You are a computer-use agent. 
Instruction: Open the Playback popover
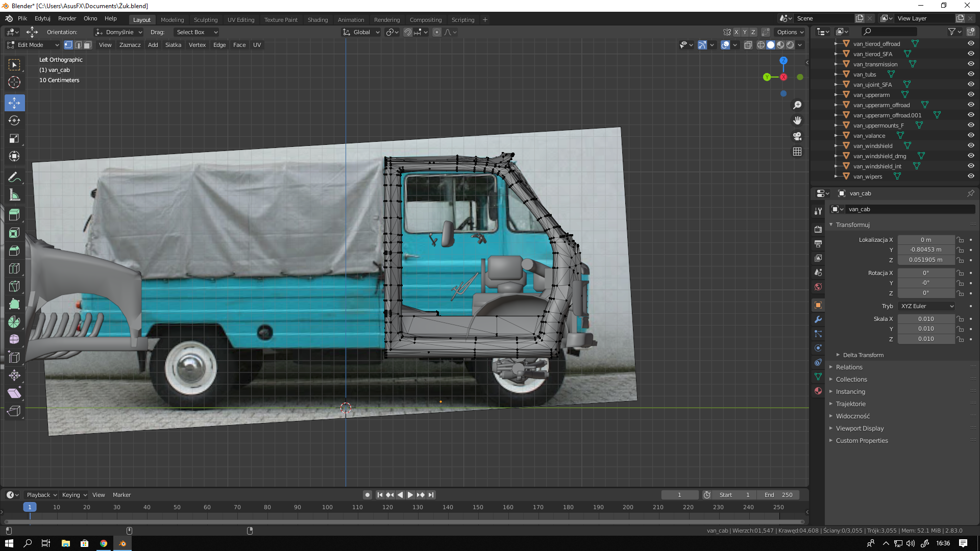coord(41,495)
